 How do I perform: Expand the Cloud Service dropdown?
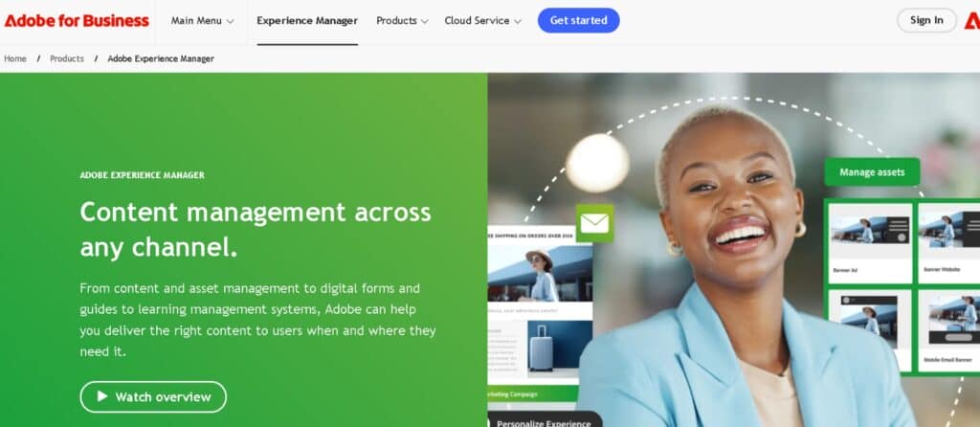[482, 21]
